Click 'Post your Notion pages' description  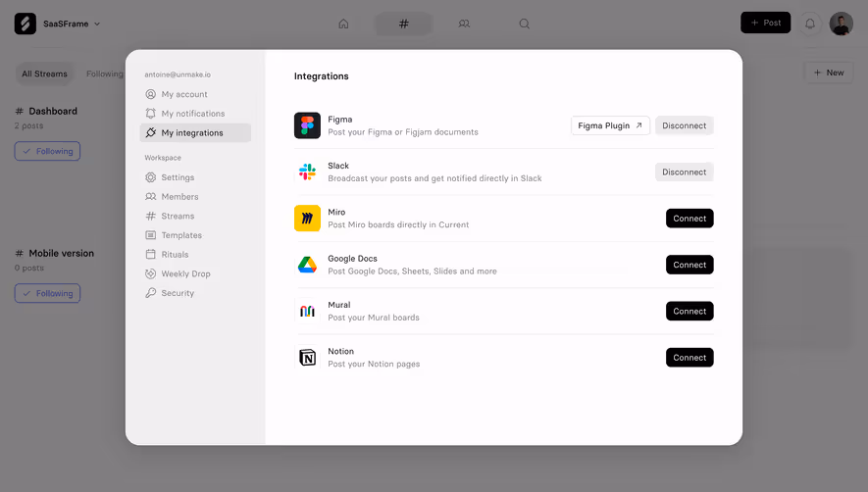pos(374,365)
